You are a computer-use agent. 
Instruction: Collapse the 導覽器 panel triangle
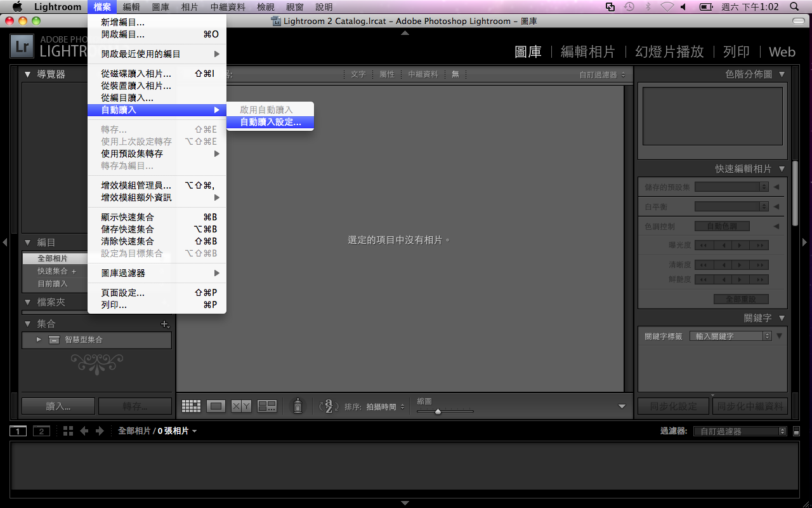pyautogui.click(x=27, y=74)
